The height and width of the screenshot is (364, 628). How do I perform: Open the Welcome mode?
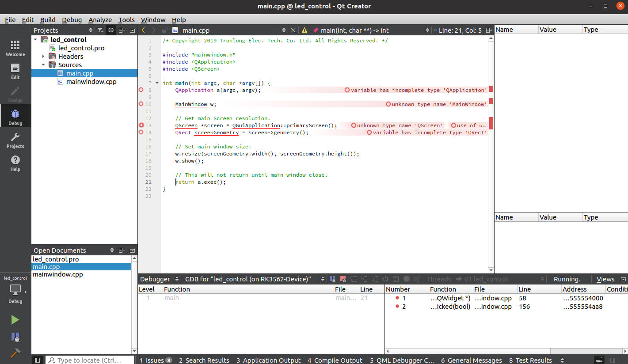tap(15, 49)
